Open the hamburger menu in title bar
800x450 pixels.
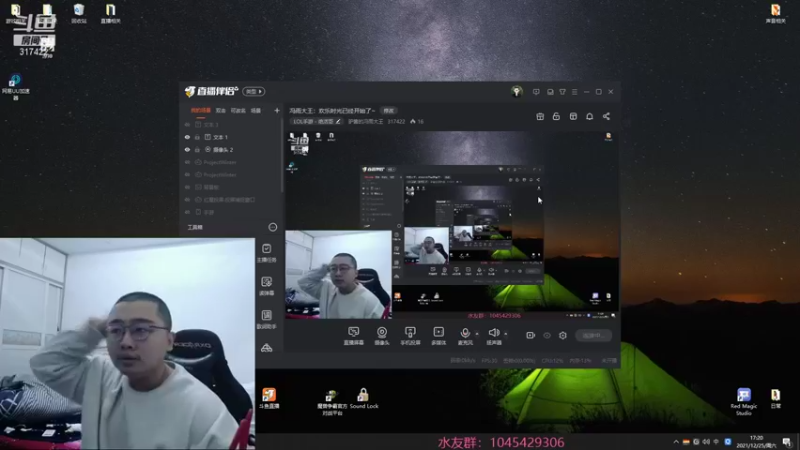574,92
